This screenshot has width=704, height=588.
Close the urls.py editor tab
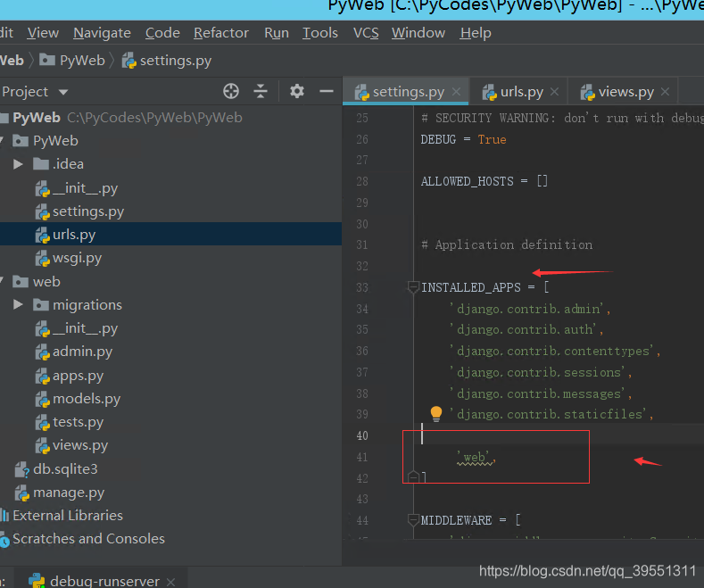(554, 92)
